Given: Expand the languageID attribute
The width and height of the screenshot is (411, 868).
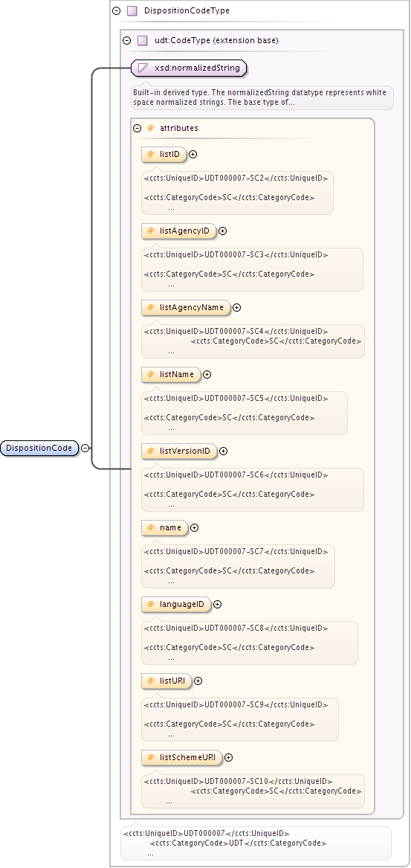Looking at the screenshot, I should tap(218, 605).
